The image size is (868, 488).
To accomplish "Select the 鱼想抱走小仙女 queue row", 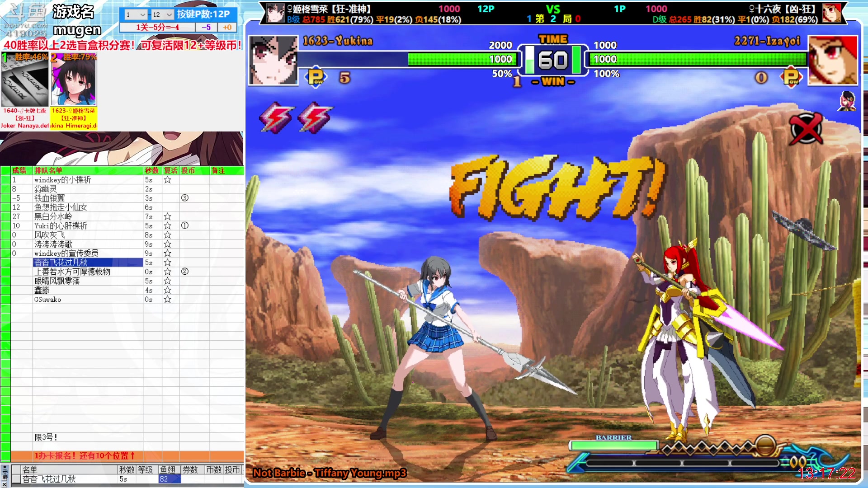I will pyautogui.click(x=88, y=207).
